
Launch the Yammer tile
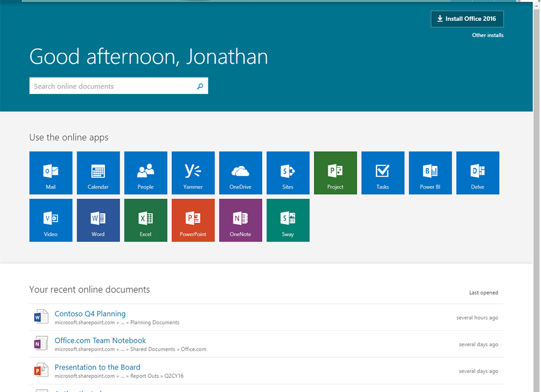tap(193, 172)
